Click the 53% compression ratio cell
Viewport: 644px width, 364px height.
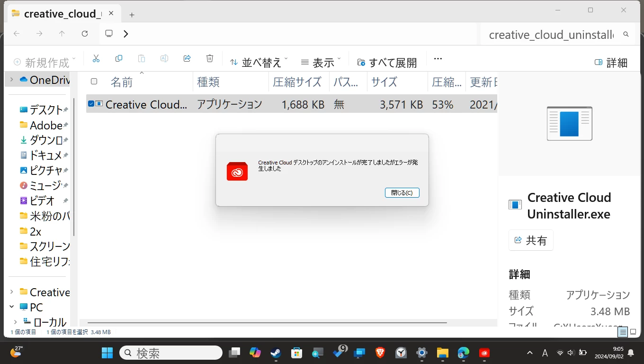(443, 104)
